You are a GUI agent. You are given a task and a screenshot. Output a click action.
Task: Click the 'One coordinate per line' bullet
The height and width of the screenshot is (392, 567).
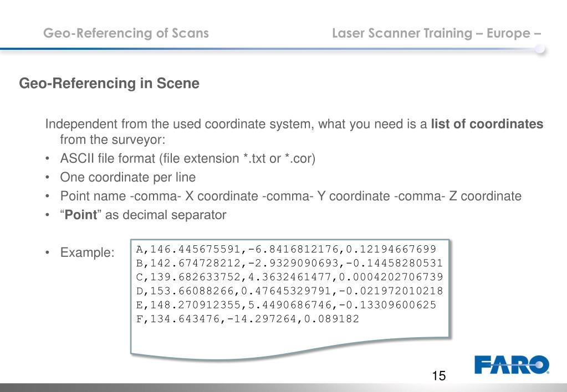pos(127,177)
